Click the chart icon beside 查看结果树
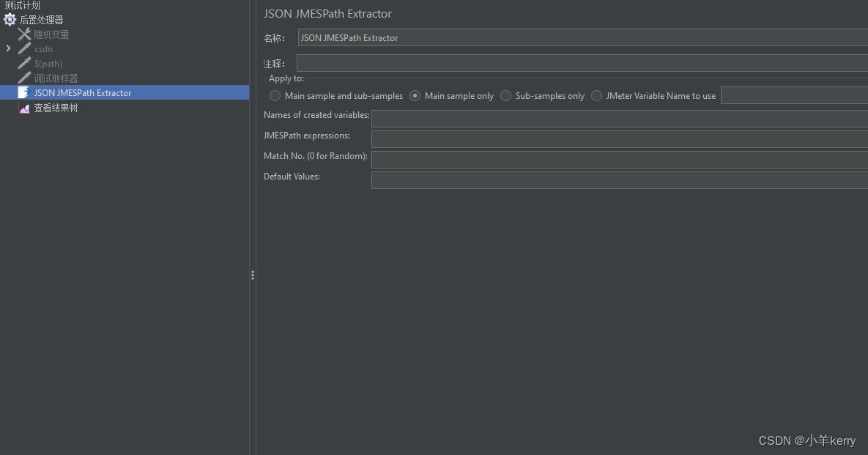868x455 pixels. click(24, 108)
